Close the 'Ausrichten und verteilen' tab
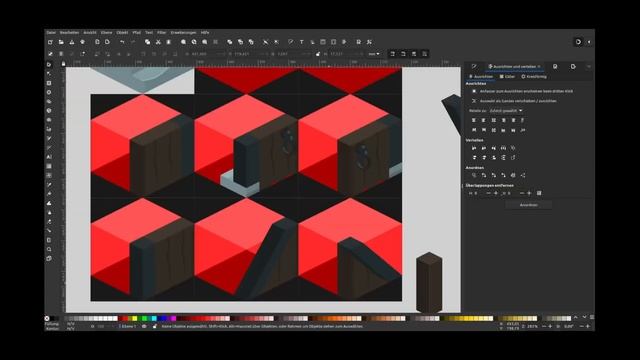640x360 pixels. tap(539, 67)
